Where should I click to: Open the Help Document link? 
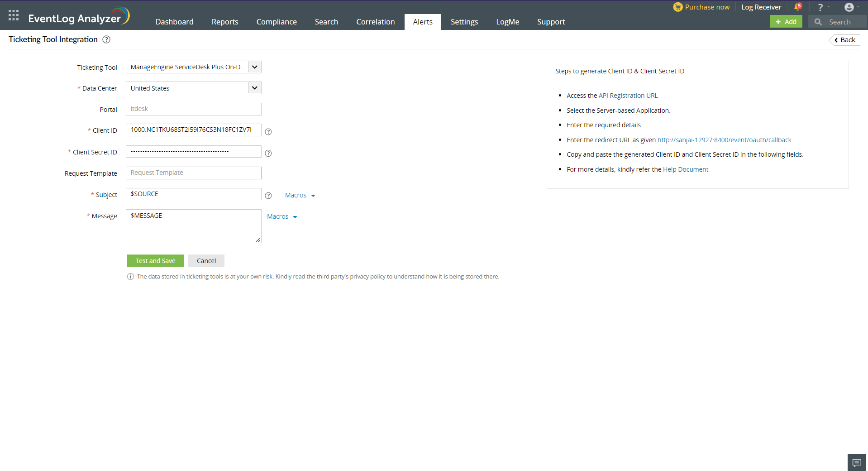(686, 169)
